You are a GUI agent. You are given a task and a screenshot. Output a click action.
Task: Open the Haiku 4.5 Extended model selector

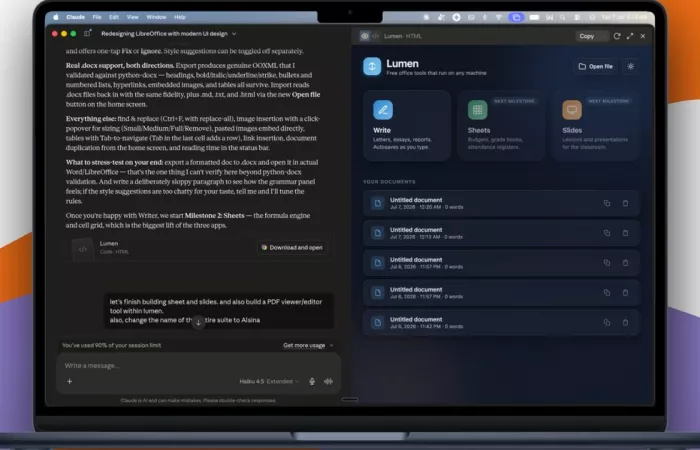[269, 381]
